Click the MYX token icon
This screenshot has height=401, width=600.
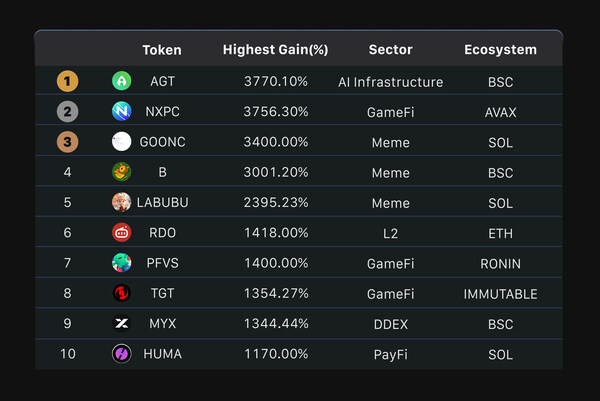pos(121,323)
